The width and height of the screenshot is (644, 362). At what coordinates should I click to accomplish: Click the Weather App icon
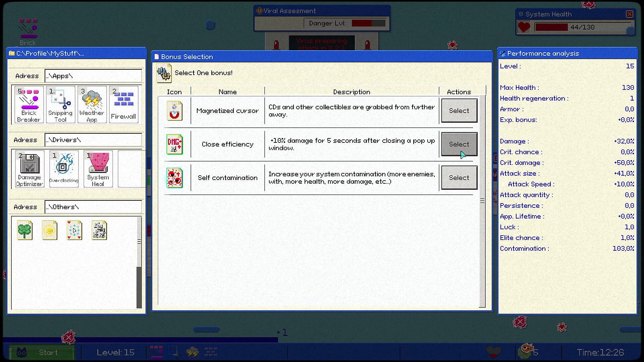coord(92,105)
